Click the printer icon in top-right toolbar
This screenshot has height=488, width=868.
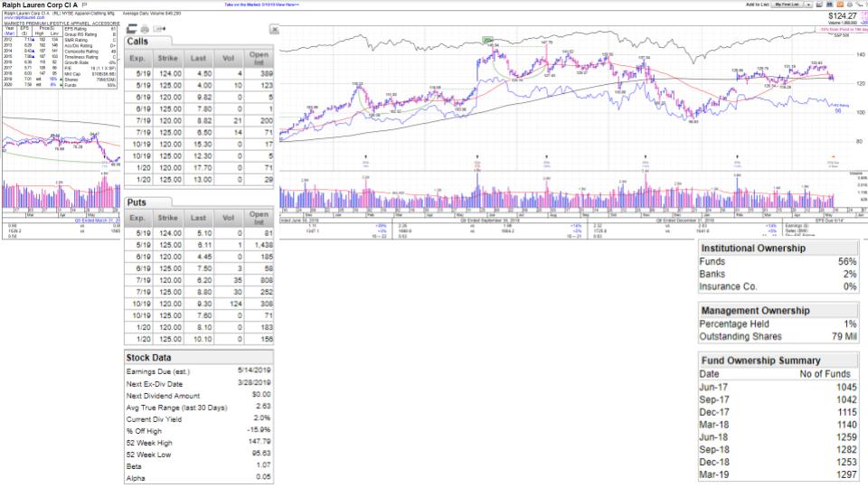pyautogui.click(x=850, y=5)
